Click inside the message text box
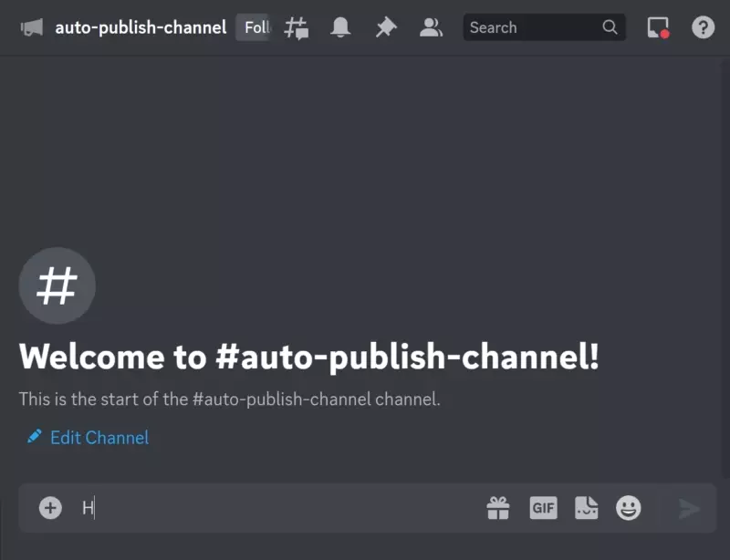This screenshot has height=560, width=730. tap(274, 508)
